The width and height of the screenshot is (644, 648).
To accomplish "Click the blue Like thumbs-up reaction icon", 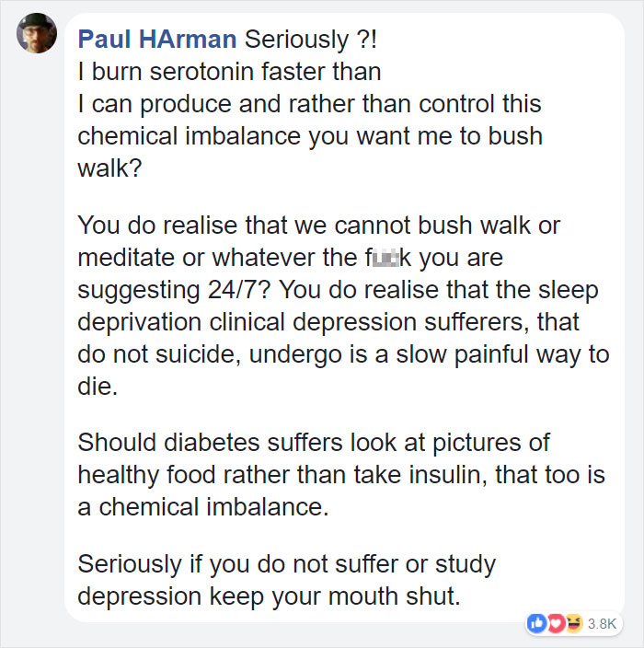I will [535, 623].
